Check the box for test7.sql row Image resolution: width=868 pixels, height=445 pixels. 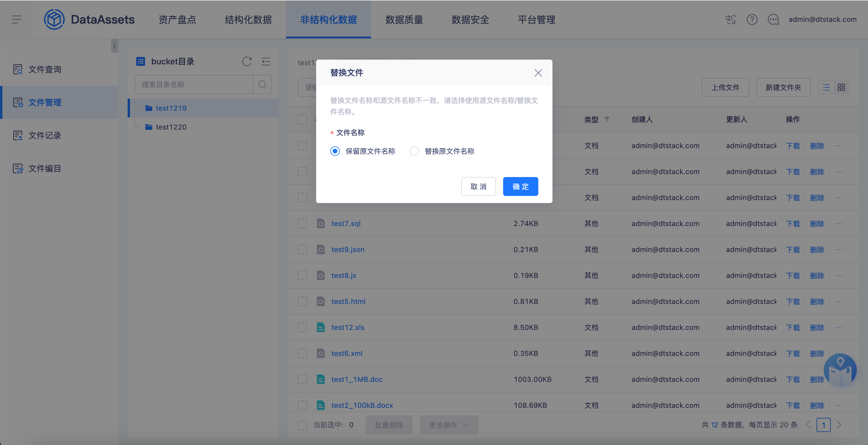[302, 223]
